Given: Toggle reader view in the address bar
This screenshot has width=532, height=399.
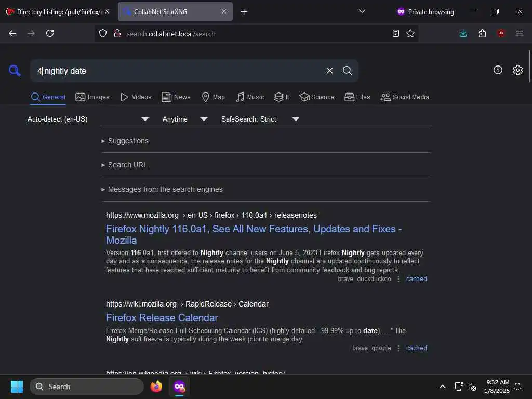Looking at the screenshot, I should (x=395, y=33).
